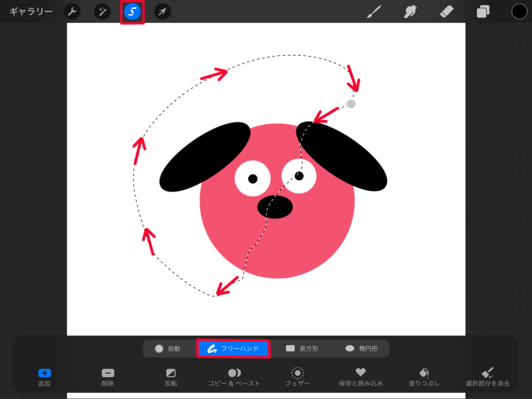Switch to 楕円形 selection mode

pos(362,349)
